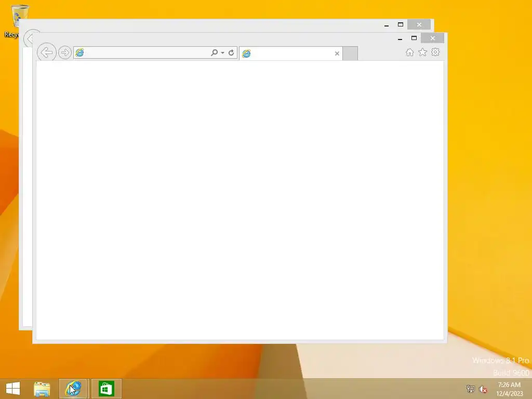
Task: Select the blank Internet Explorer tab
Action: click(291, 54)
